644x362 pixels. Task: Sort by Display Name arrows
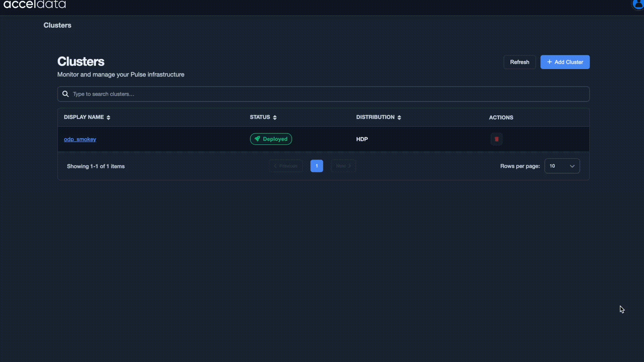pyautogui.click(x=108, y=117)
